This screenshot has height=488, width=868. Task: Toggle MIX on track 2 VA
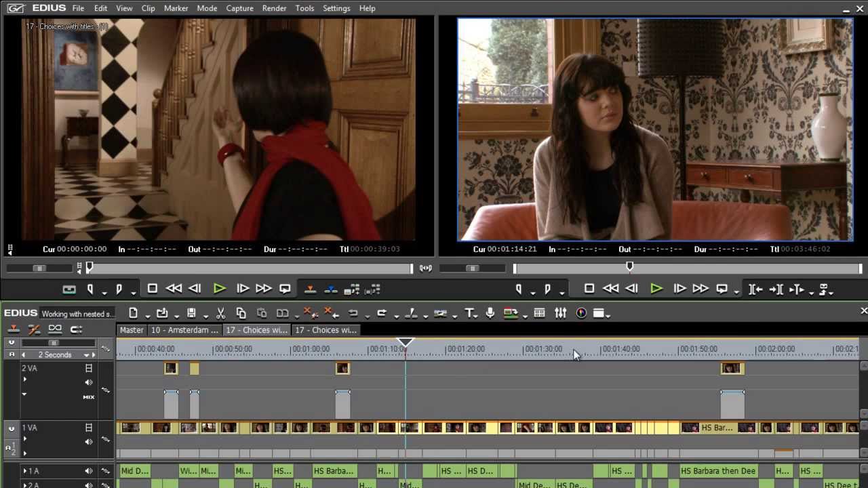coord(89,397)
